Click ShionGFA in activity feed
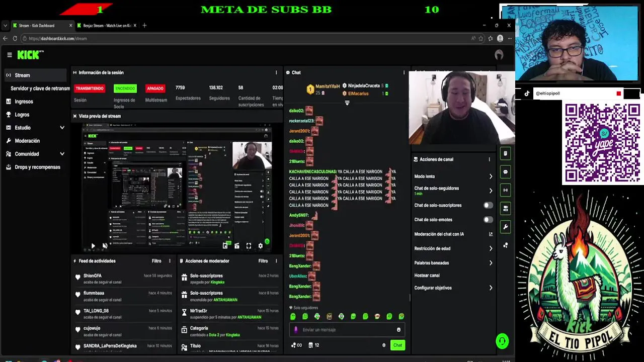 (93, 276)
